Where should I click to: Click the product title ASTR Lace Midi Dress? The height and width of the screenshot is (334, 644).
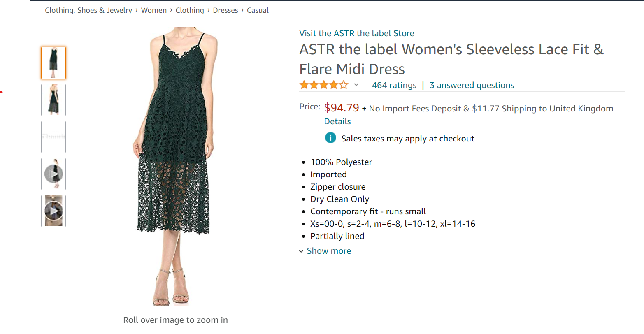[451, 59]
